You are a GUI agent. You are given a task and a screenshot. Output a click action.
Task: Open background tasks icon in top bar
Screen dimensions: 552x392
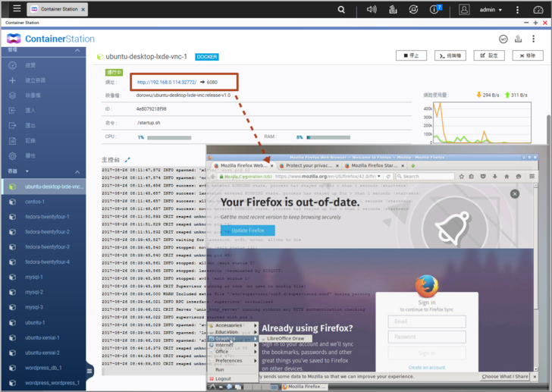[x=393, y=10]
